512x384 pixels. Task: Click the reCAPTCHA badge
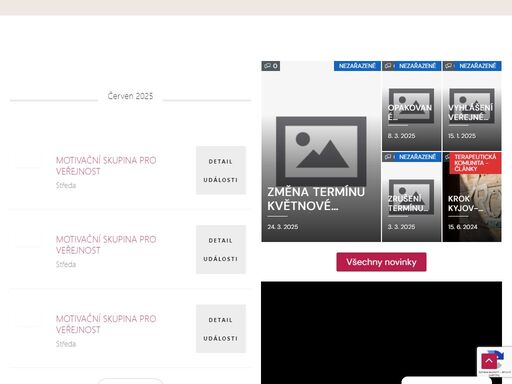coord(495,362)
